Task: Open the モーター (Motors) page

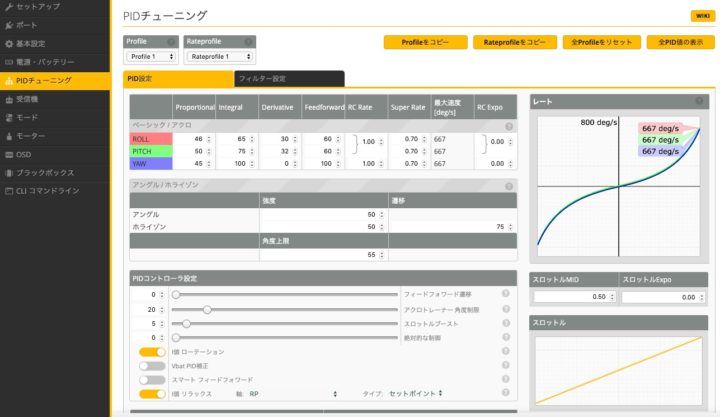Action: point(37,135)
